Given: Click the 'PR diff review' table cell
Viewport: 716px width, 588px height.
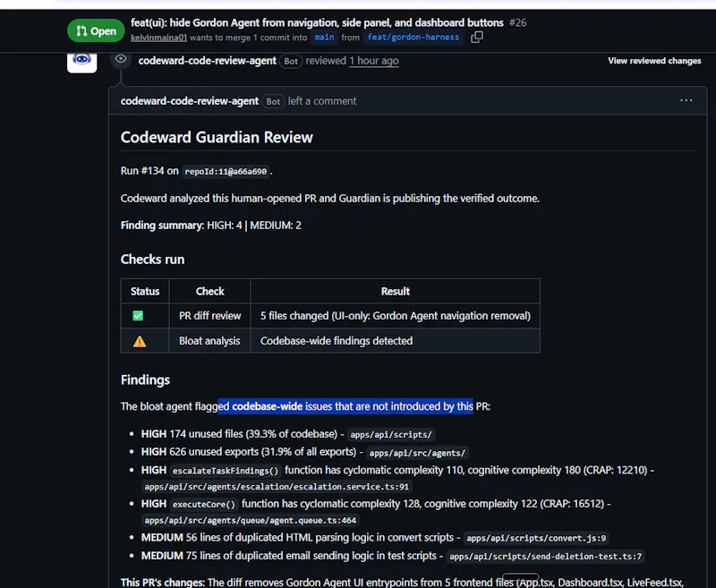Looking at the screenshot, I should pos(209,315).
